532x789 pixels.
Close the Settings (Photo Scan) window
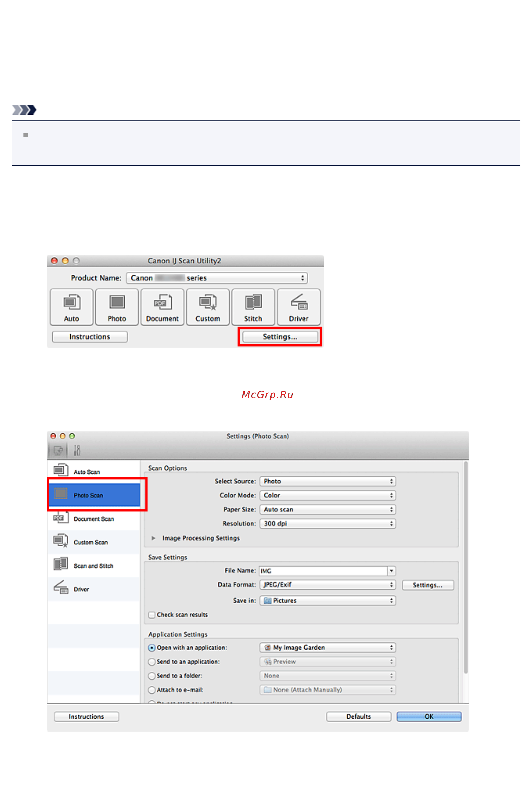pos(53,436)
